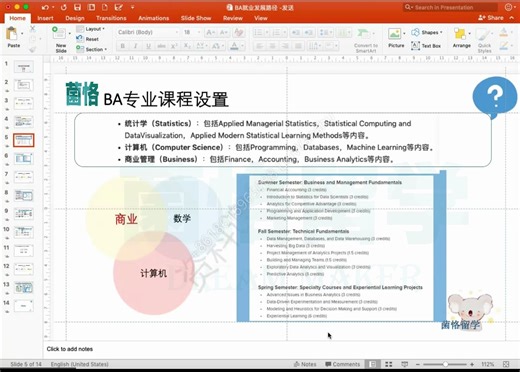
Task: Click the Redo icon in title bar
Action: [63, 7]
